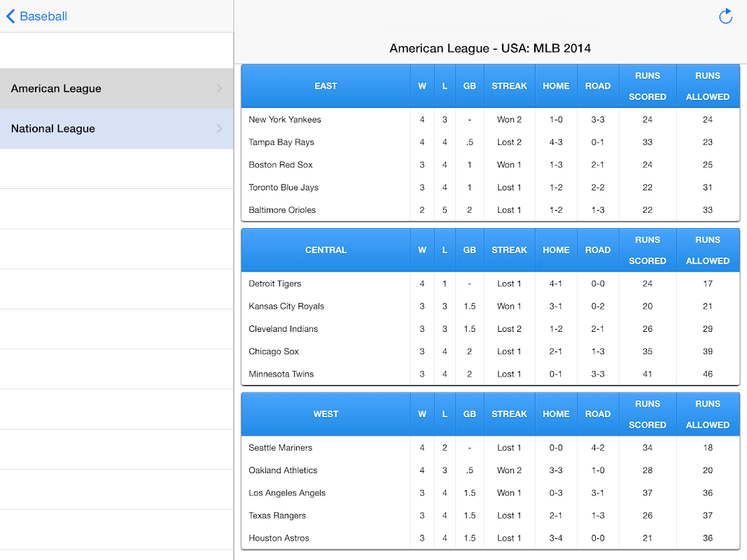Click the GB column header in WEST table
The height and width of the screenshot is (560, 747).
[x=469, y=414]
